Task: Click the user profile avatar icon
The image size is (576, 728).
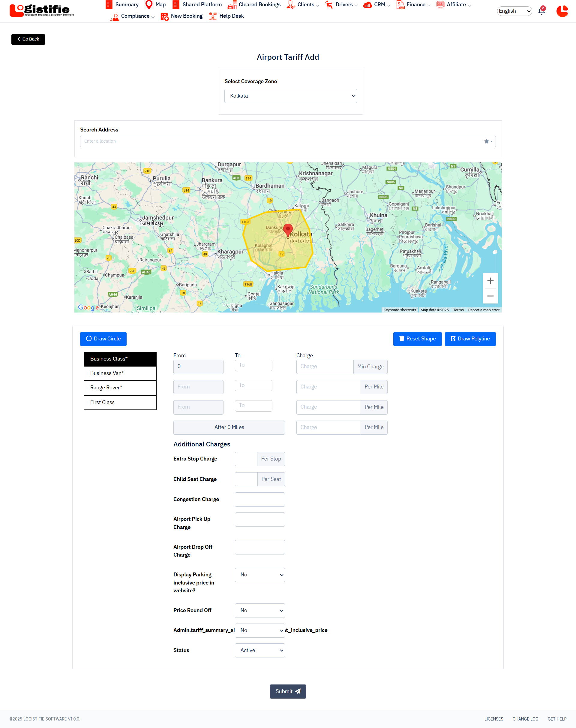Action: [x=562, y=11]
